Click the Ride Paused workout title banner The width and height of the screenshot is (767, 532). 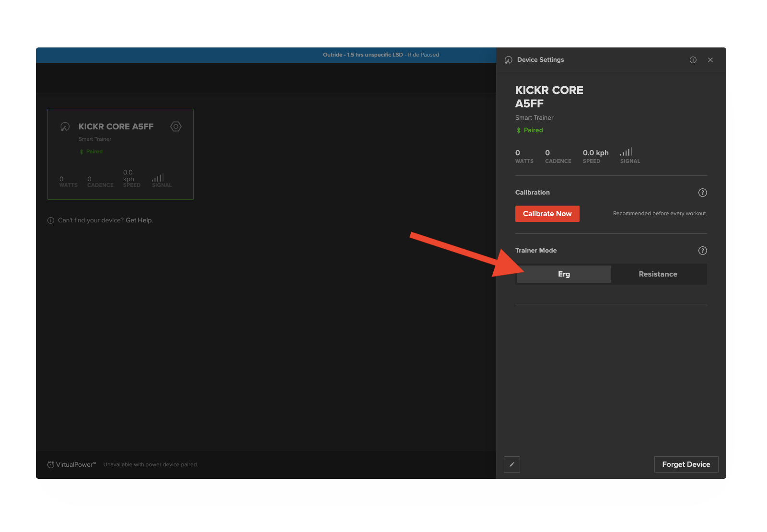pos(381,55)
